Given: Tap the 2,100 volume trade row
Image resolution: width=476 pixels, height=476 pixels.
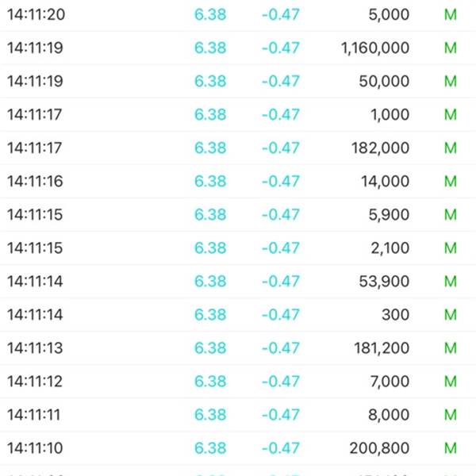Looking at the screenshot, I should pyautogui.click(x=238, y=248).
